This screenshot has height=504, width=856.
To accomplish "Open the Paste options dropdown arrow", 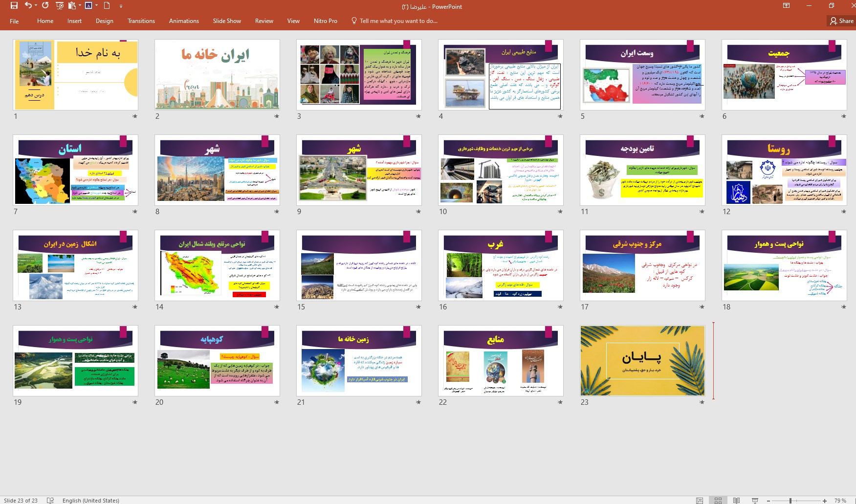I will pos(80,6).
